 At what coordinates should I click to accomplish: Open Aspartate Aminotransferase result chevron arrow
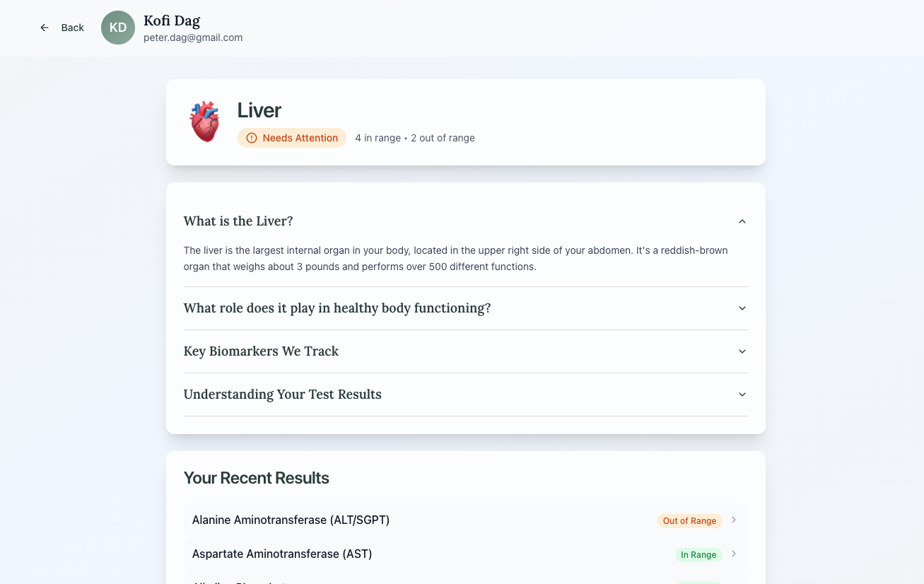pyautogui.click(x=734, y=554)
